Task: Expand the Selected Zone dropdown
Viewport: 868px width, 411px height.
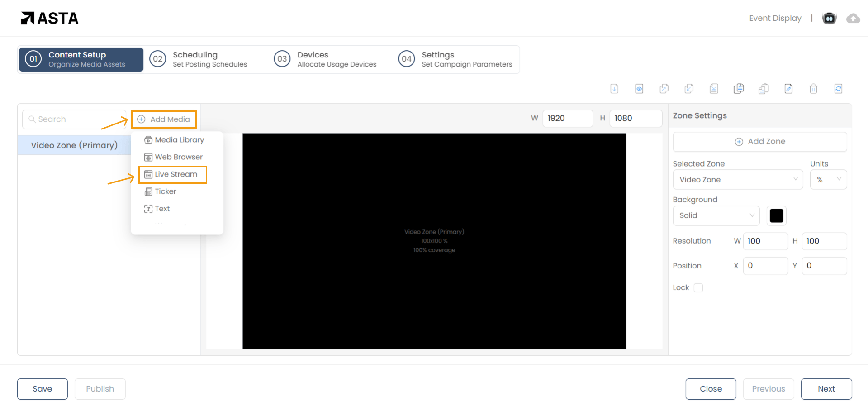Action: pyautogui.click(x=738, y=180)
